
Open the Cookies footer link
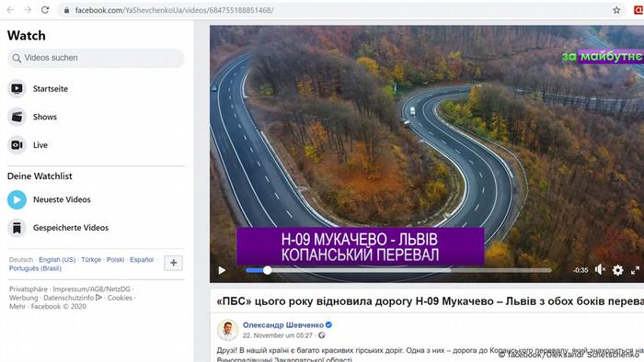(x=120, y=298)
